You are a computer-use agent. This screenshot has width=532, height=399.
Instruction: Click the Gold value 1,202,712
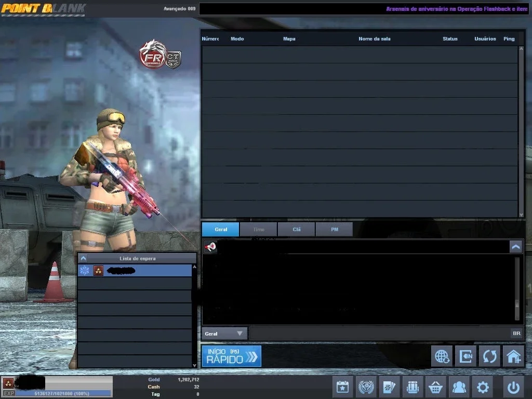click(188, 380)
